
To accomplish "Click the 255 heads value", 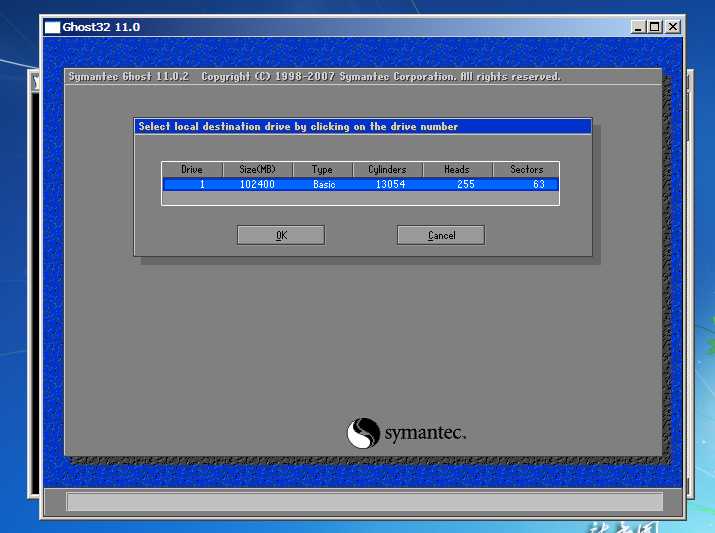I will (466, 184).
